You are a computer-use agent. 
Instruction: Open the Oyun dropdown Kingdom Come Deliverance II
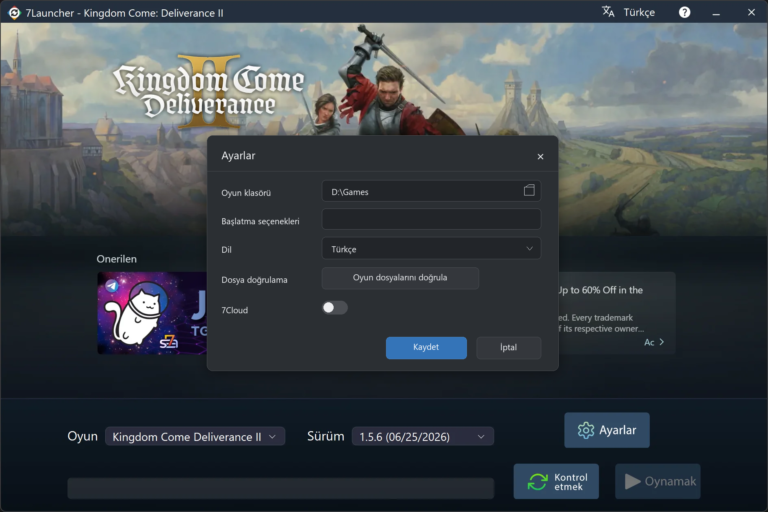point(195,437)
